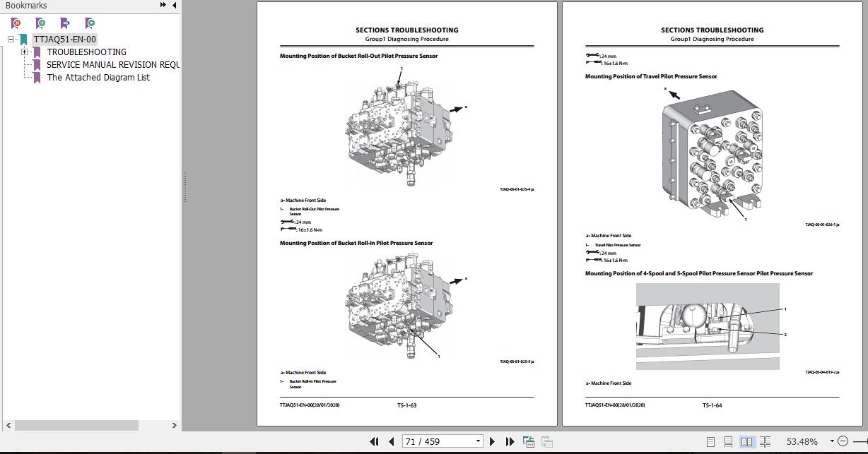Click the 53.48% zoom level field
Viewport: 868px width, 454px height.
click(x=802, y=441)
